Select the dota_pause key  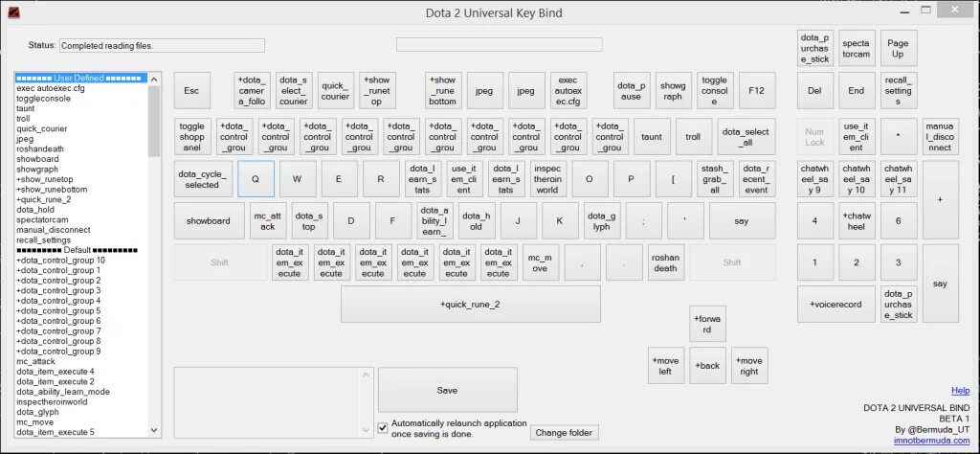coord(632,91)
